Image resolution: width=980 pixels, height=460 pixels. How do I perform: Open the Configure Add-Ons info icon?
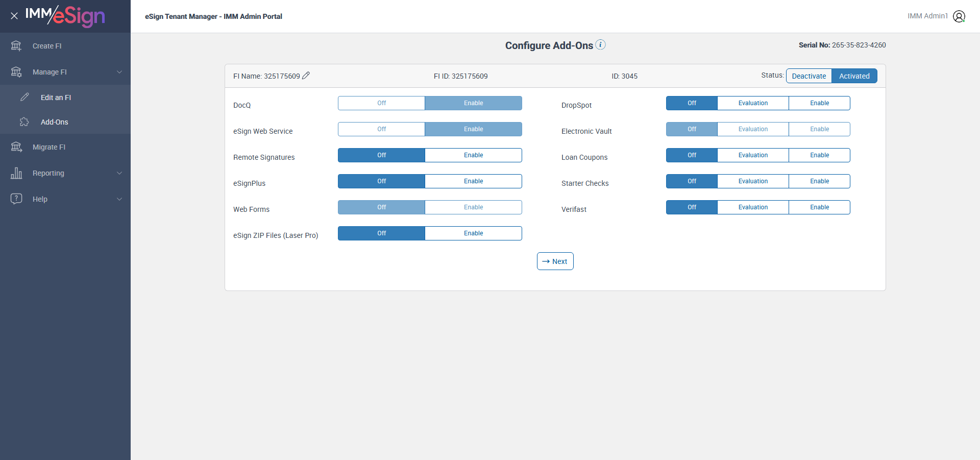click(x=601, y=45)
